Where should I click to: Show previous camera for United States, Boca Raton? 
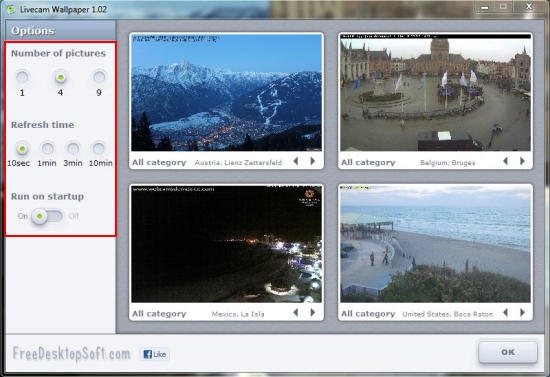[505, 312]
